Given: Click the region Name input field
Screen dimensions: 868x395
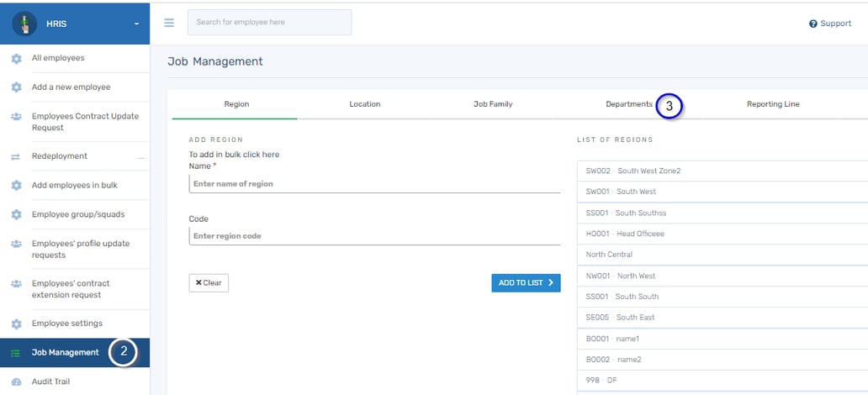Looking at the screenshot, I should click(374, 184).
